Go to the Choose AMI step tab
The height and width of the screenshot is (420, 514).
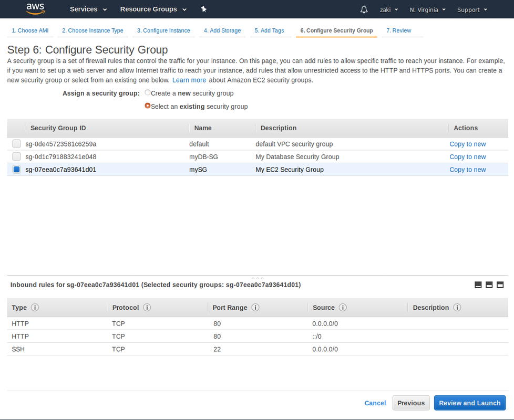click(30, 30)
